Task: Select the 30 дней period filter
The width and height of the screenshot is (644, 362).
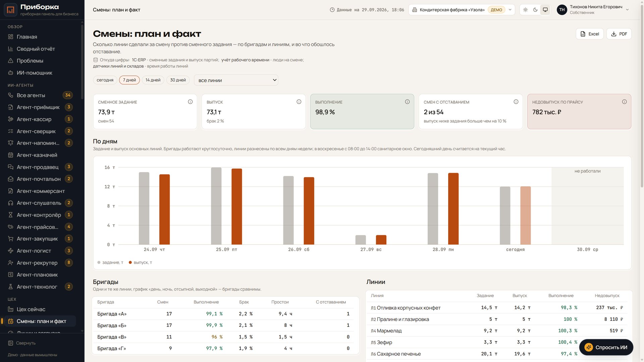Action: pyautogui.click(x=178, y=80)
